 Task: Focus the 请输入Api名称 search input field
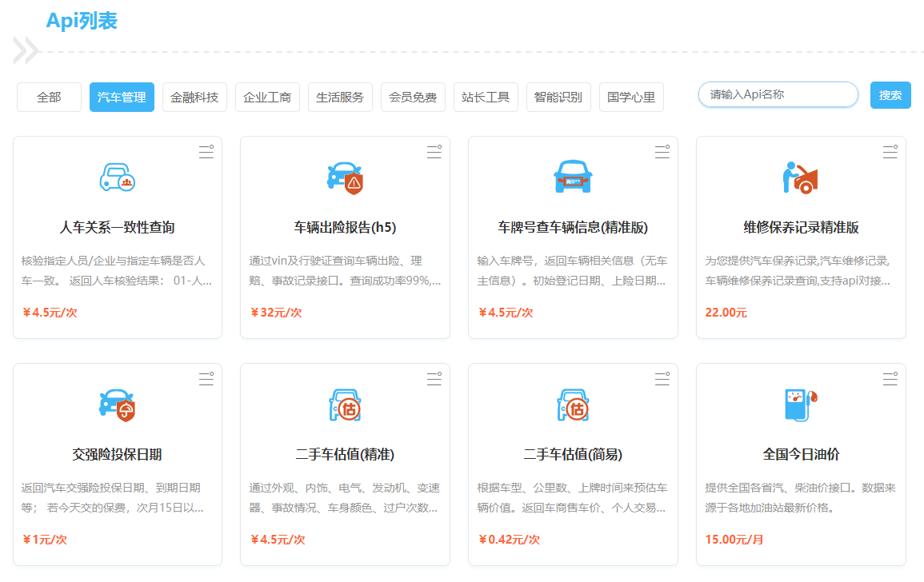tap(778, 95)
